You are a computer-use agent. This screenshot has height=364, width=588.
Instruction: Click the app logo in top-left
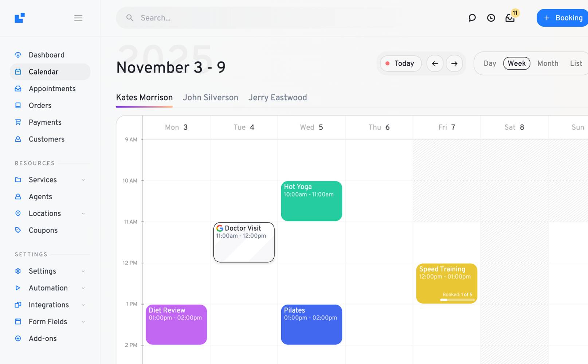pos(20,18)
